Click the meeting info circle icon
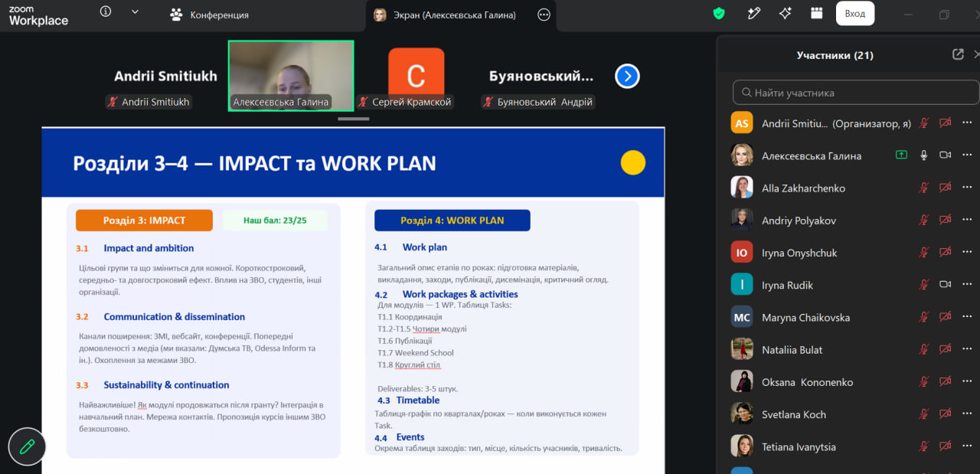 tap(106, 12)
